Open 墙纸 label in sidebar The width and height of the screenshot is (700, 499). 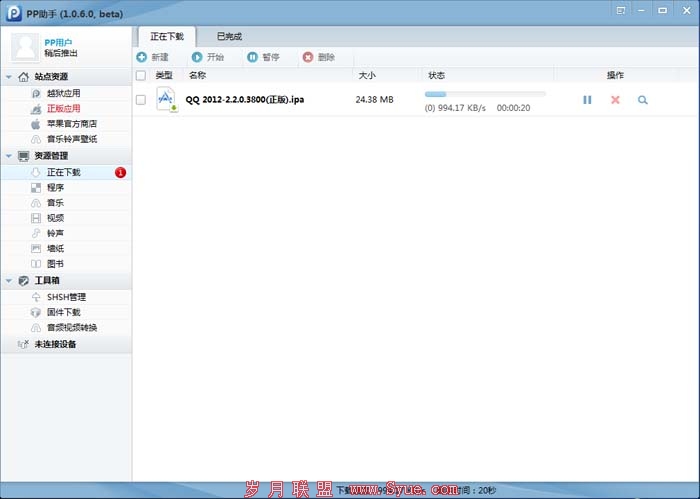tap(55, 248)
